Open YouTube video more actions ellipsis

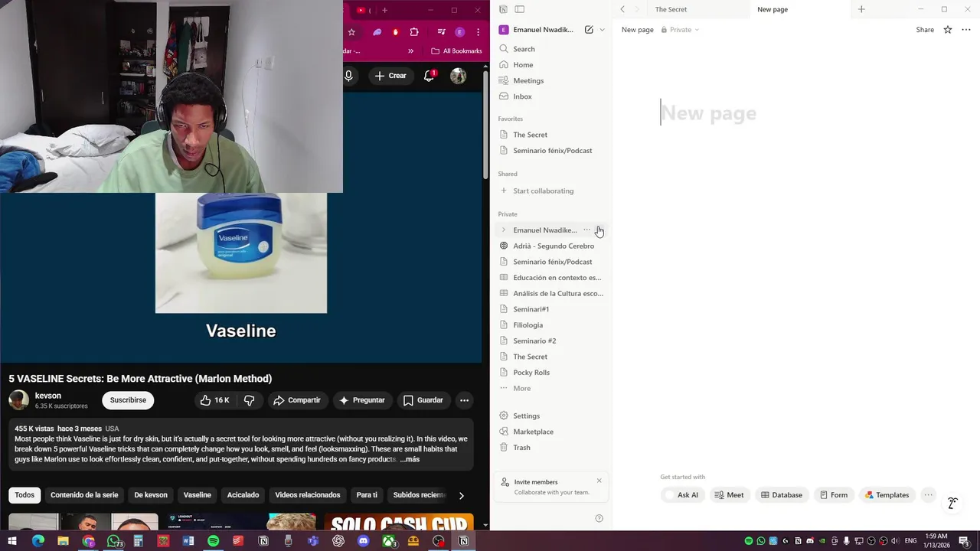click(x=464, y=400)
